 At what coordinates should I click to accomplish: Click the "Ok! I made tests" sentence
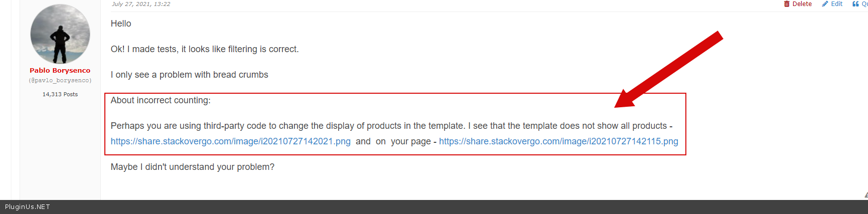pos(204,49)
